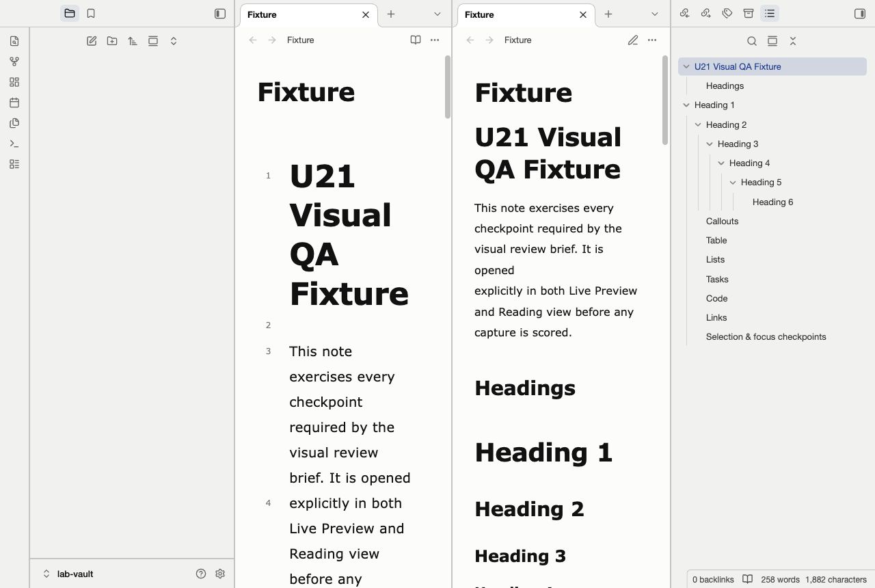Open the command palette ribbon icon
This screenshot has width=875, height=588.
(14, 144)
